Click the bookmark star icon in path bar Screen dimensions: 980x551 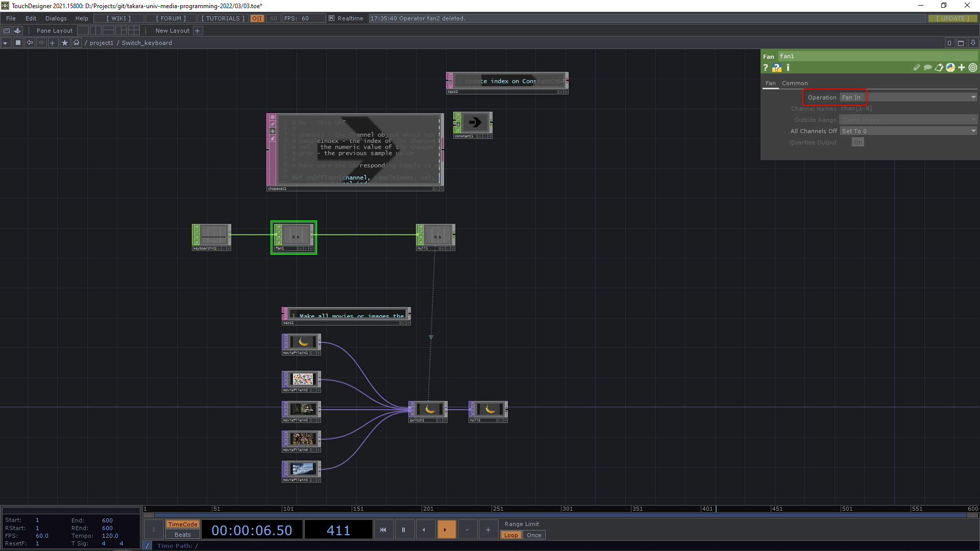tap(64, 43)
